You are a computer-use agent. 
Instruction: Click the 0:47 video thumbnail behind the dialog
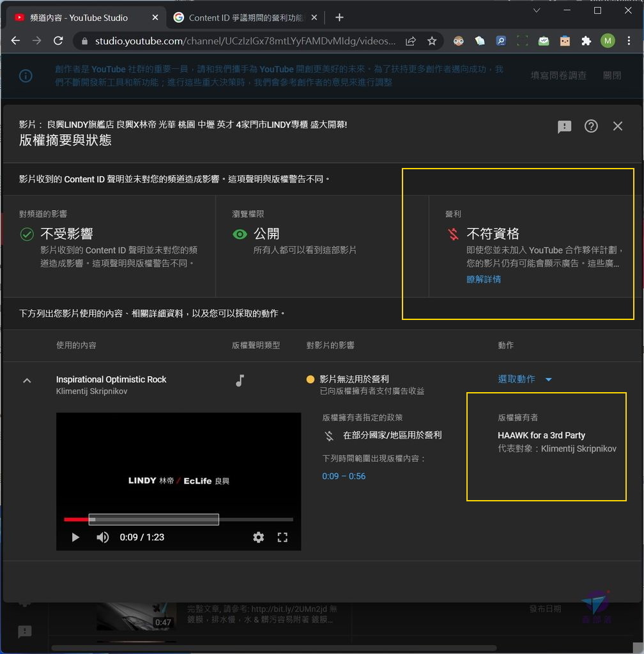coord(137,616)
